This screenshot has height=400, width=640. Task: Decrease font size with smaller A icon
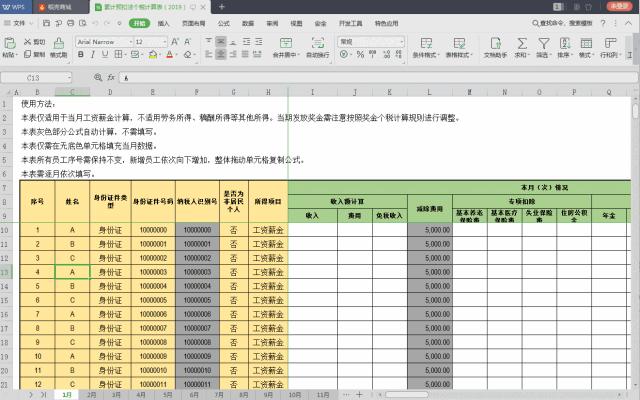tap(187, 42)
